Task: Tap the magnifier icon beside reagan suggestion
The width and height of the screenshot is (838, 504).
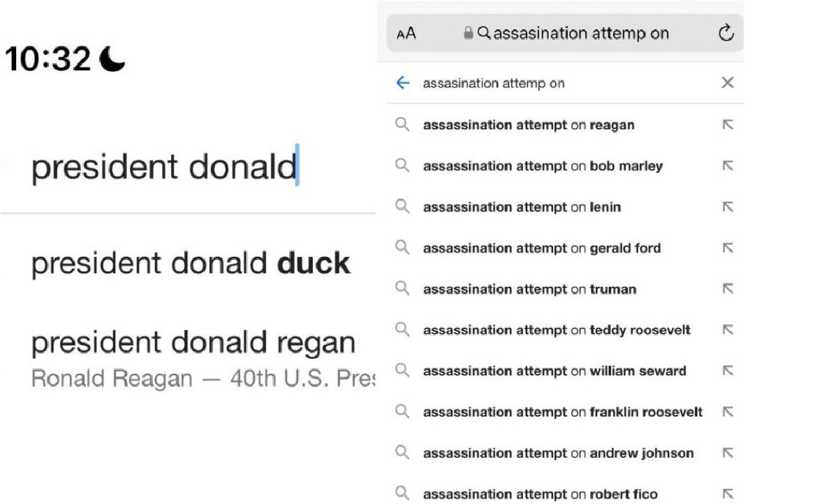Action: (x=402, y=126)
